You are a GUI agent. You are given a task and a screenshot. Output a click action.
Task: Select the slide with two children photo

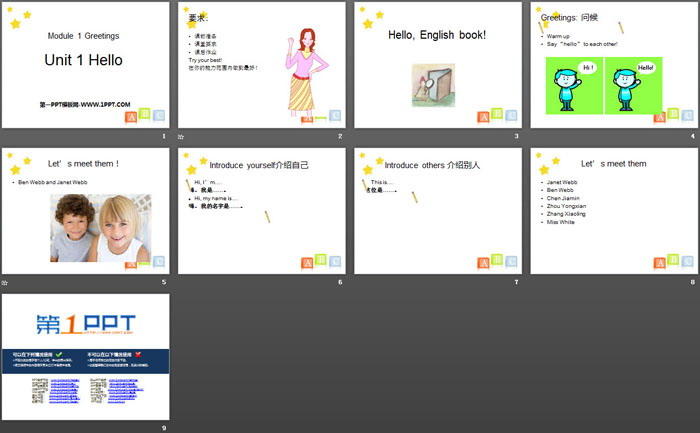pos(86,211)
